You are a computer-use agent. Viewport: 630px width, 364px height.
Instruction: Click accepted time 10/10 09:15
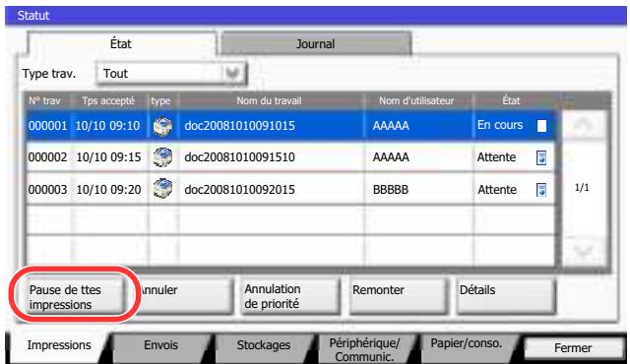[x=108, y=157]
